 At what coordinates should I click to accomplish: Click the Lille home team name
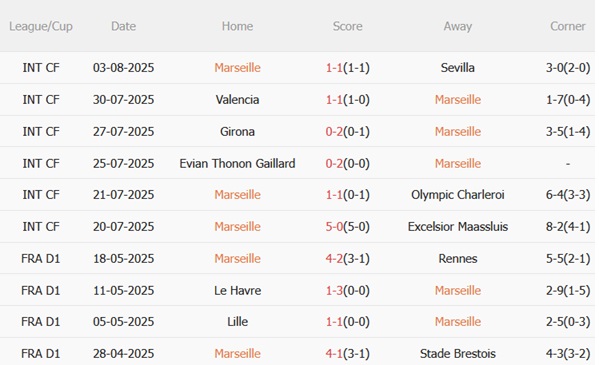[x=237, y=322]
